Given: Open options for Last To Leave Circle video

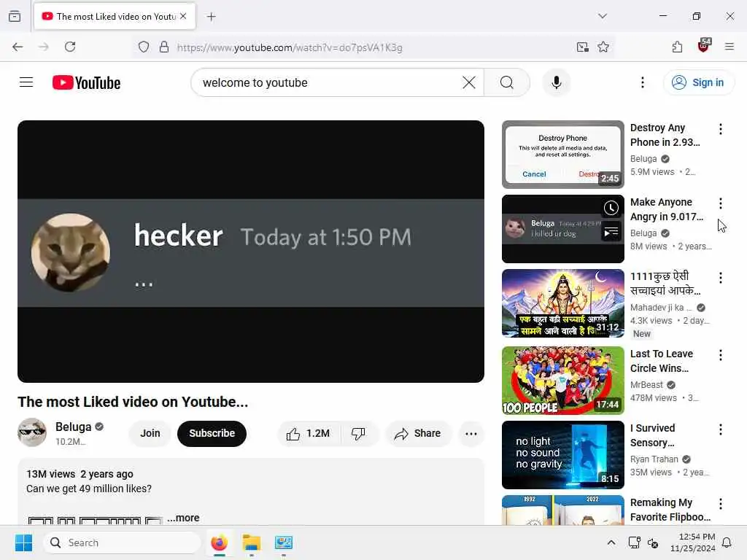Looking at the screenshot, I should tap(720, 355).
